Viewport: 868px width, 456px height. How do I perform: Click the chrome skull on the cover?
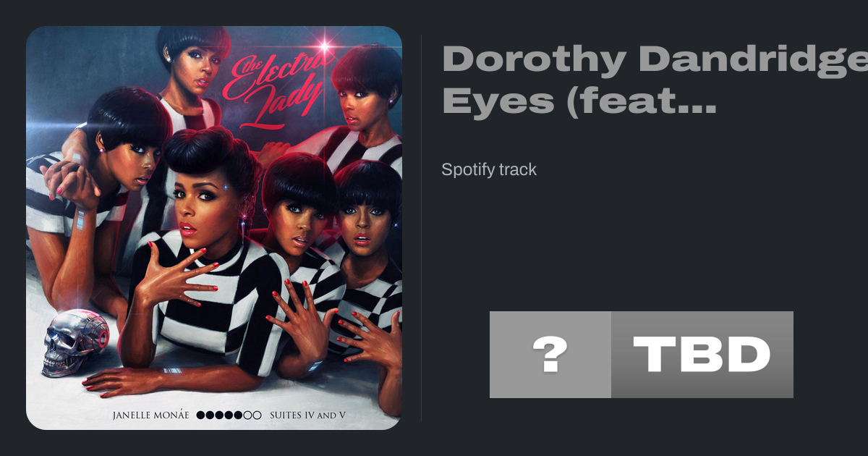pos(75,342)
